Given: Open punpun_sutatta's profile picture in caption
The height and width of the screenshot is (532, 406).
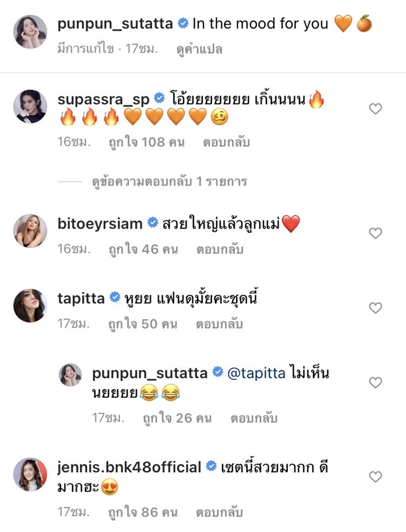Looking at the screenshot, I should coord(30,31).
